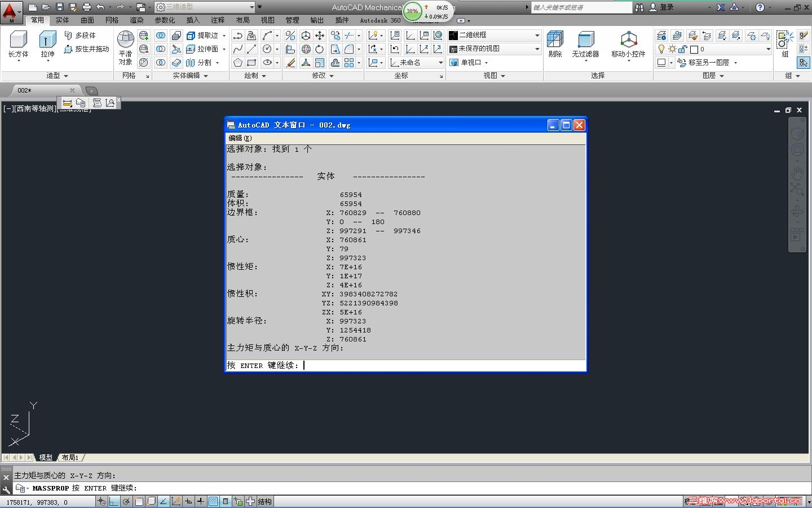Open the 三维造型 workspace dropdown
This screenshot has height=508, width=812.
pos(205,7)
